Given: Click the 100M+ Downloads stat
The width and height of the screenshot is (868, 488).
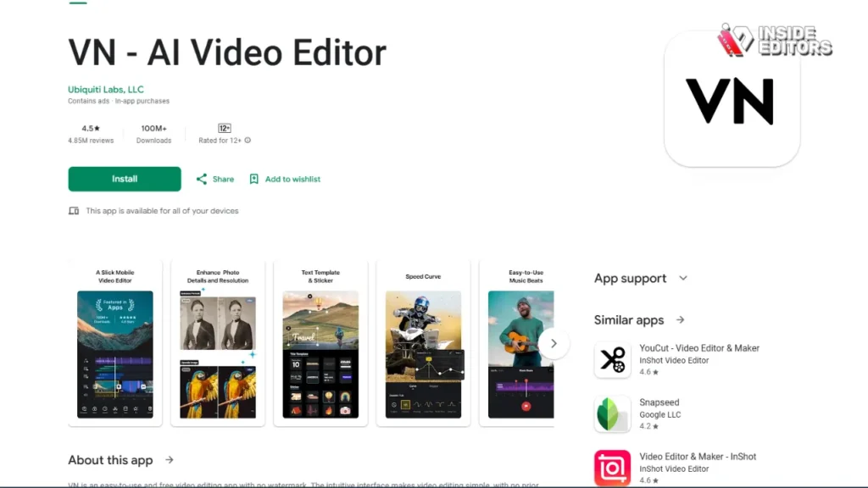Looking at the screenshot, I should pyautogui.click(x=154, y=134).
